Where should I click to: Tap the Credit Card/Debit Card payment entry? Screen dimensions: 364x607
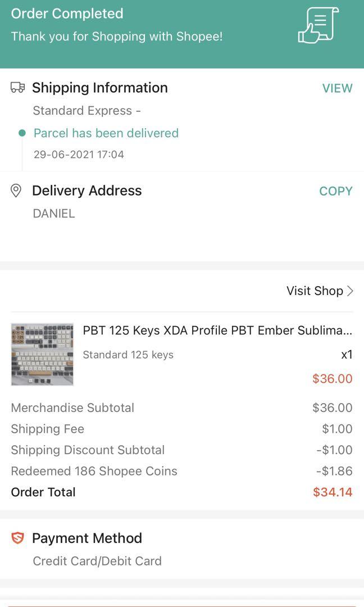[x=97, y=561]
